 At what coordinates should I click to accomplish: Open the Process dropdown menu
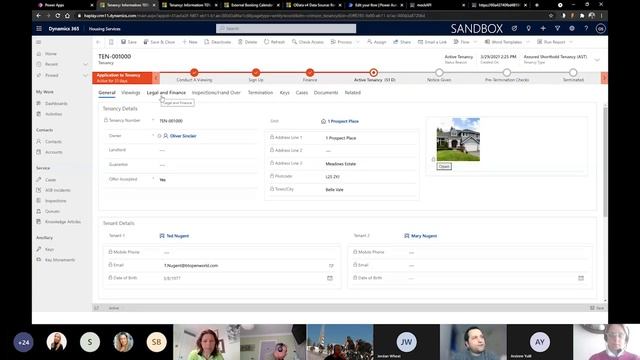tap(358, 42)
